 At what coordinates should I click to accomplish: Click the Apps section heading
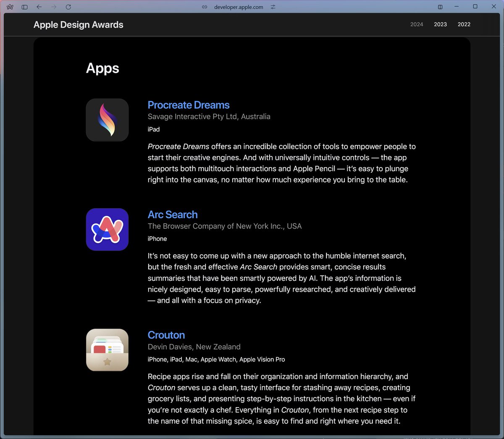(x=102, y=68)
